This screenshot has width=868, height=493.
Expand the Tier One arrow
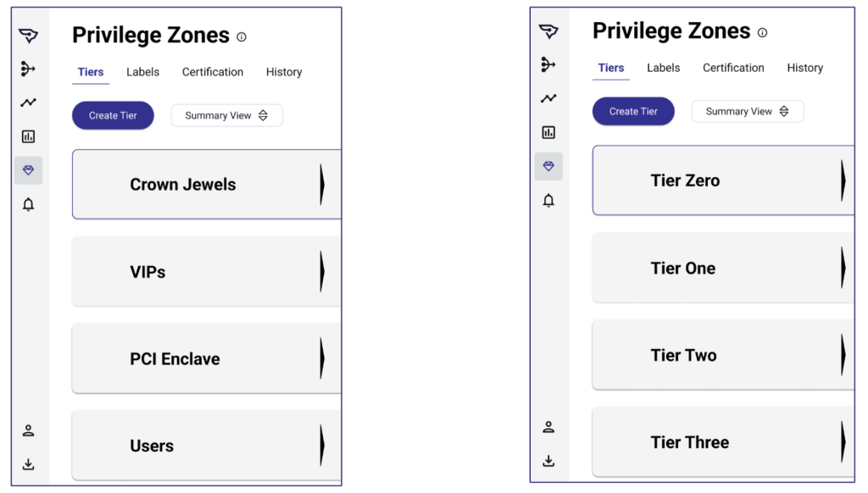click(843, 268)
